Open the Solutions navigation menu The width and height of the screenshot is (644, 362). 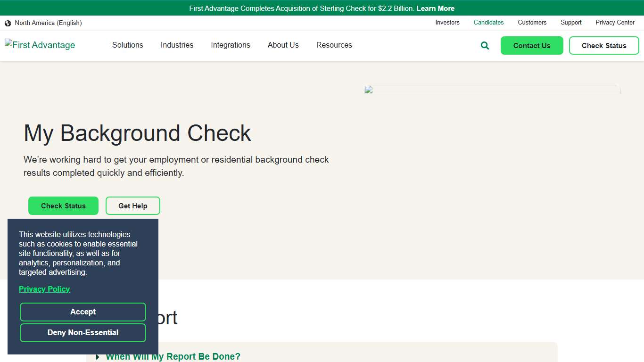pyautogui.click(x=127, y=45)
